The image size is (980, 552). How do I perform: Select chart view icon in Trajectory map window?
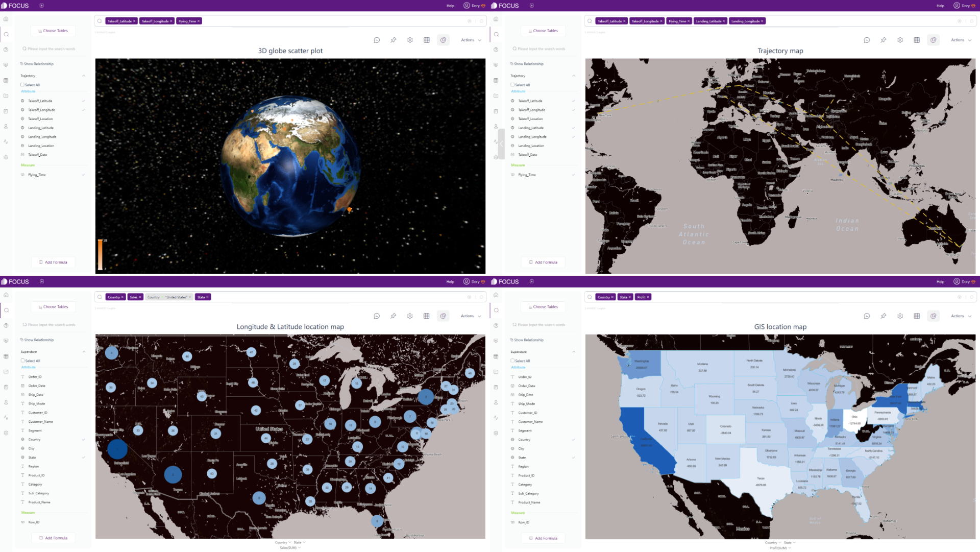tap(933, 40)
